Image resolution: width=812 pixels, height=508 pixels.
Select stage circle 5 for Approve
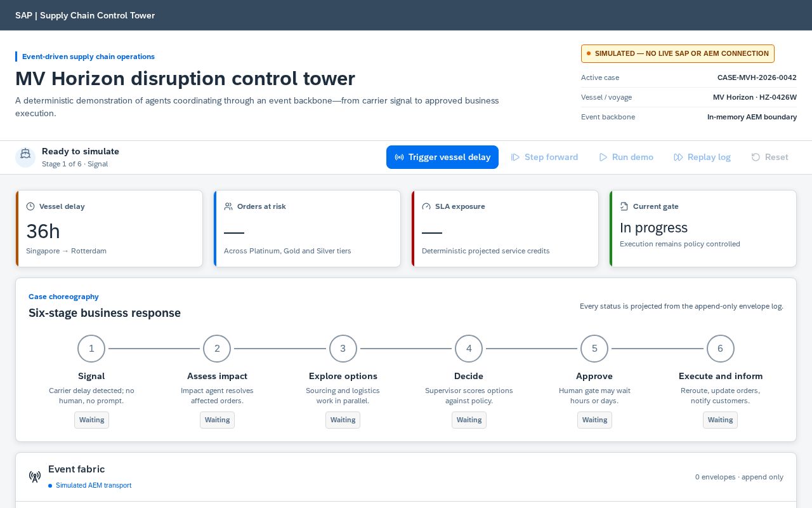(594, 349)
